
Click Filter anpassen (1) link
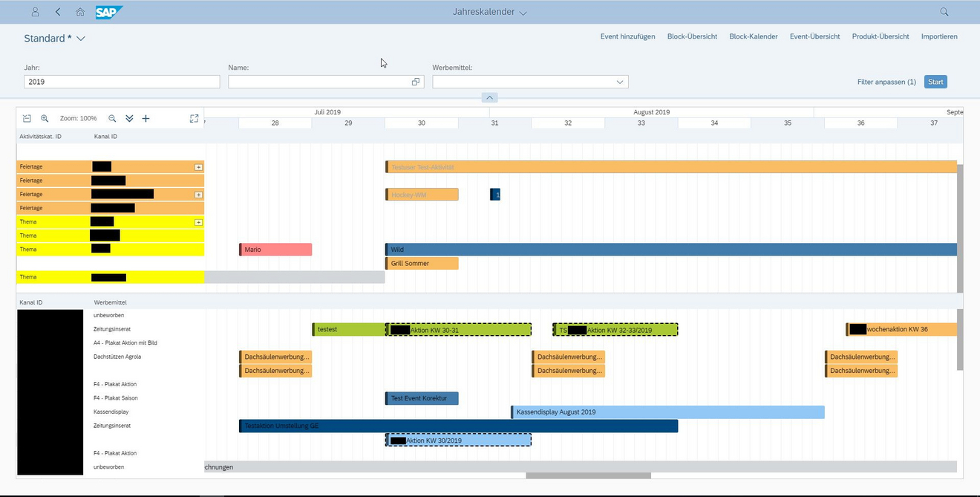(886, 82)
